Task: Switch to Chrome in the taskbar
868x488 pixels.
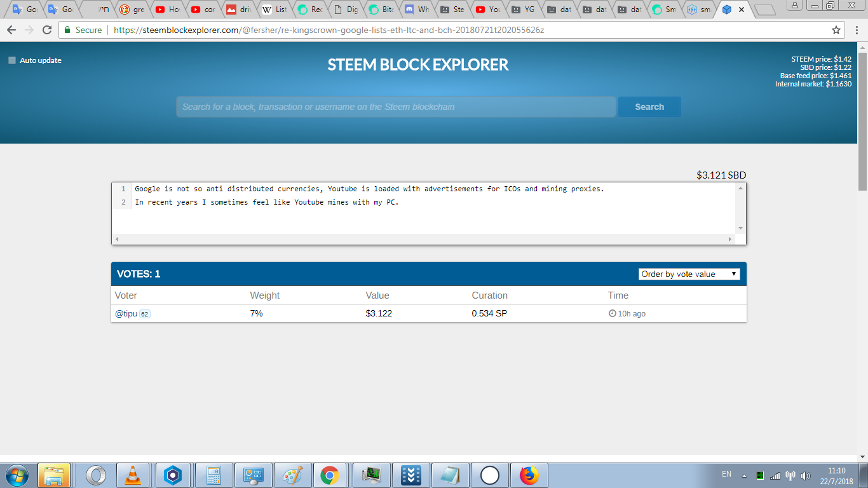Action: point(329,475)
